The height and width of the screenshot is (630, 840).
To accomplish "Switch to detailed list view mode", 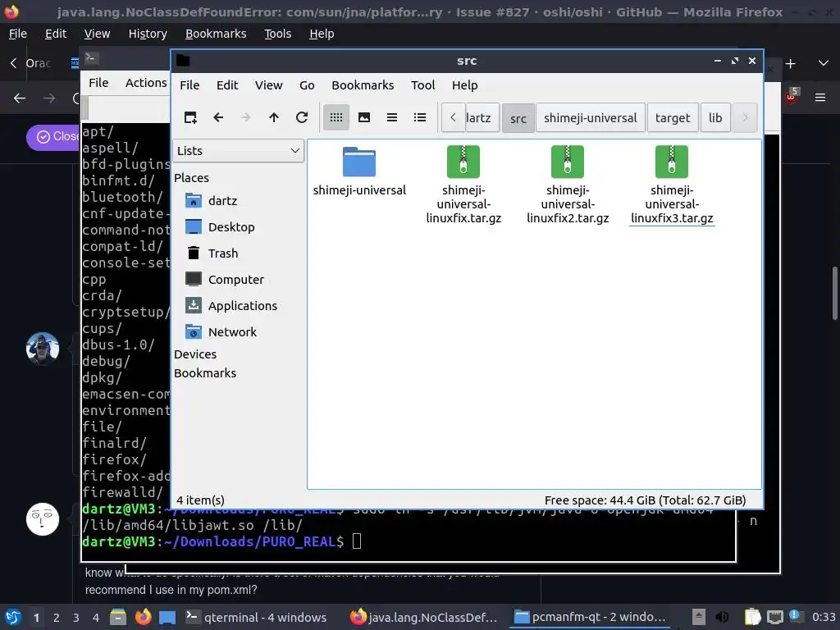I will point(420,117).
